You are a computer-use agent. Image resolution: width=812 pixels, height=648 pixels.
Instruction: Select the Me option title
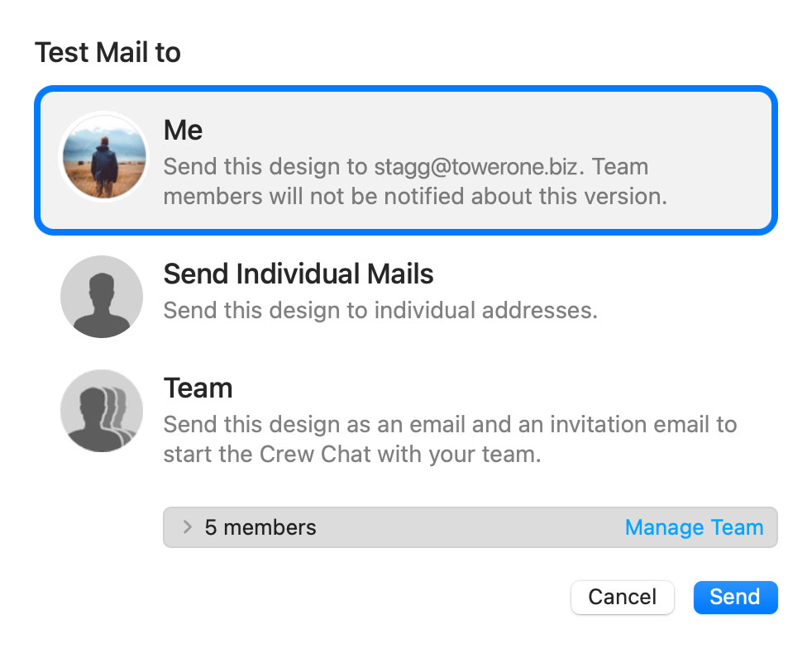coord(183,130)
